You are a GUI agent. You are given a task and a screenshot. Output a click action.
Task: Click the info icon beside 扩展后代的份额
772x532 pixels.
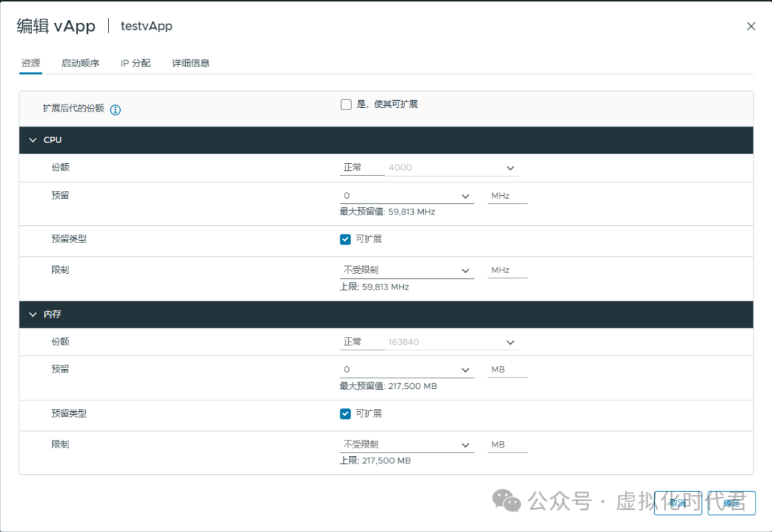pyautogui.click(x=115, y=110)
